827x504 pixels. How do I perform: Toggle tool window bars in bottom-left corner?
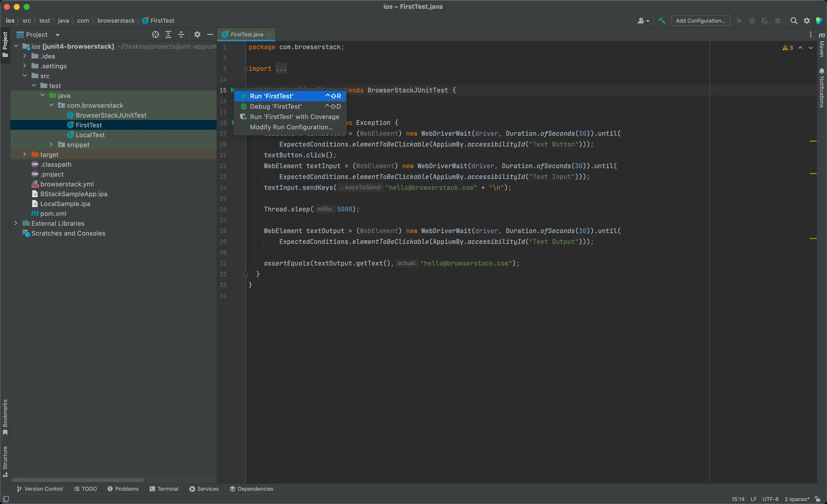[x=6, y=499]
